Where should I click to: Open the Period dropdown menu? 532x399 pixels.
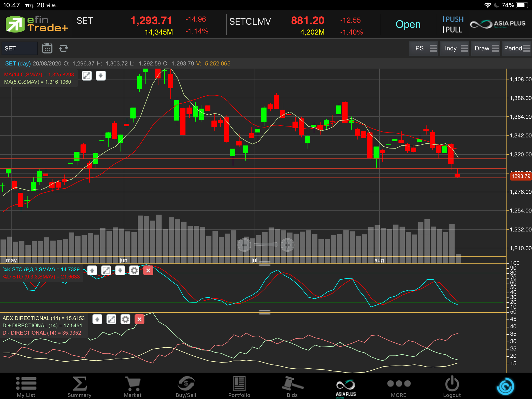point(516,48)
